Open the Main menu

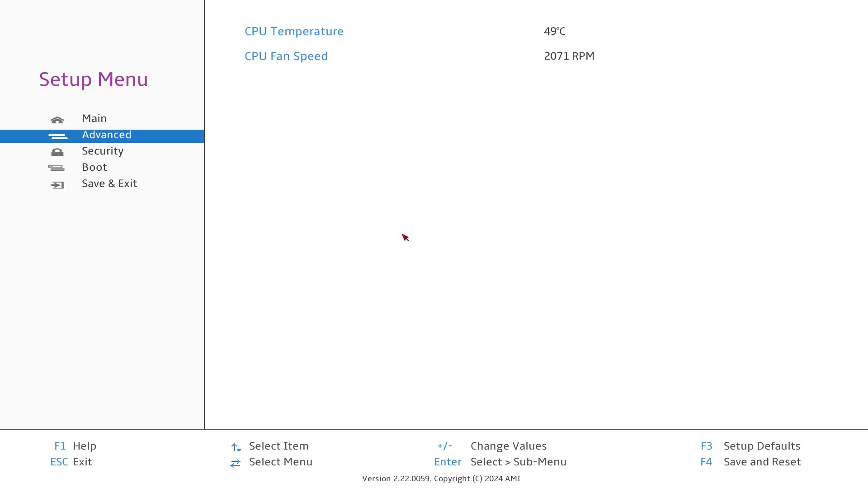(94, 118)
